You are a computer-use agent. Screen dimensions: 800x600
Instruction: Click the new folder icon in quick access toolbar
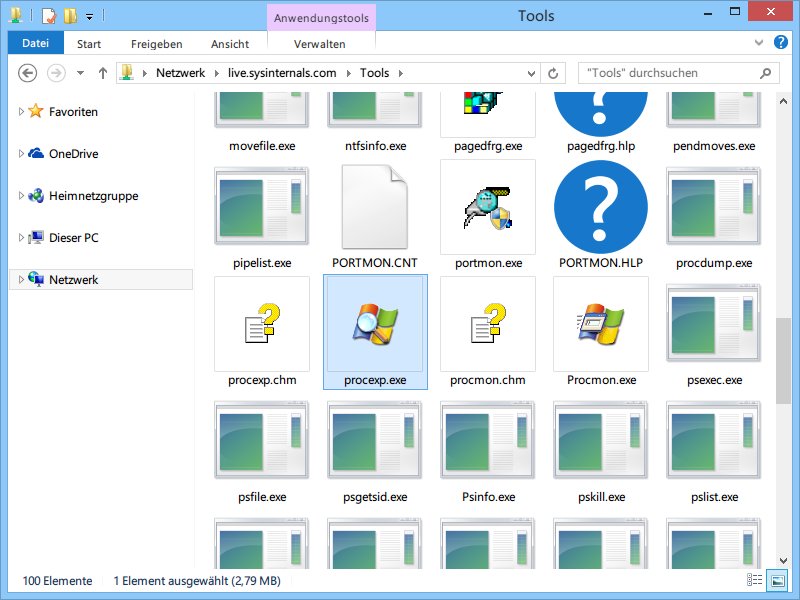tap(70, 16)
